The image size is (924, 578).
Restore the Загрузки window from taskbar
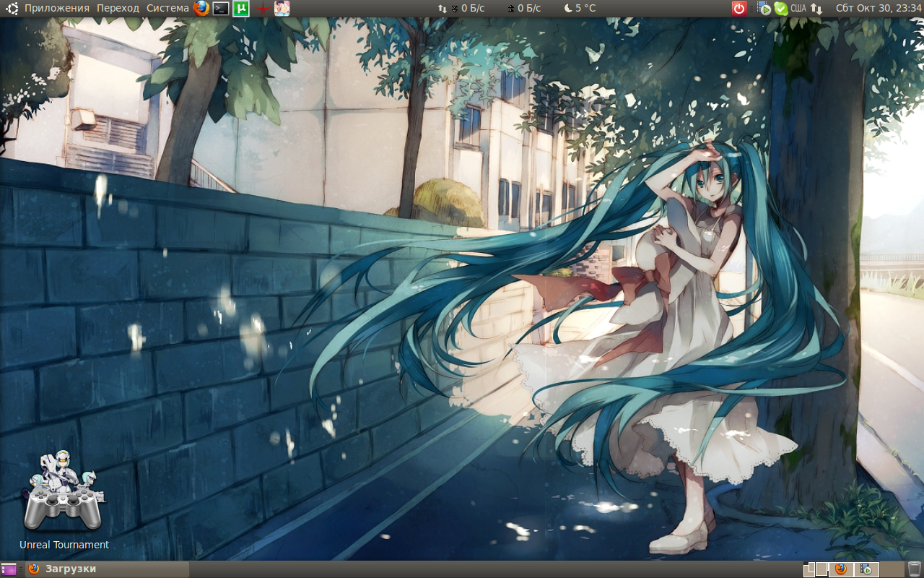coord(107,569)
